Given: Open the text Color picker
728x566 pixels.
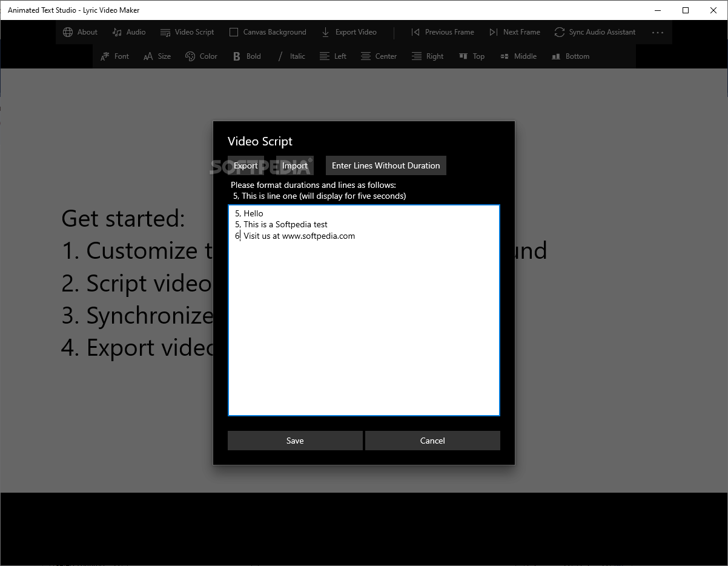Looking at the screenshot, I should [201, 56].
